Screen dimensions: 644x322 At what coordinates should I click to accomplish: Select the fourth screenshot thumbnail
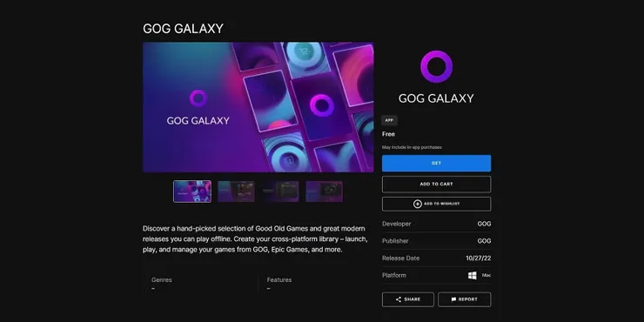(324, 191)
